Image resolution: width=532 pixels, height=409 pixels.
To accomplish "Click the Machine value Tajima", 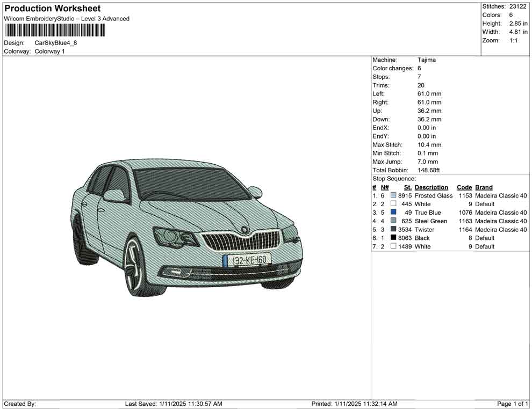I will [427, 60].
